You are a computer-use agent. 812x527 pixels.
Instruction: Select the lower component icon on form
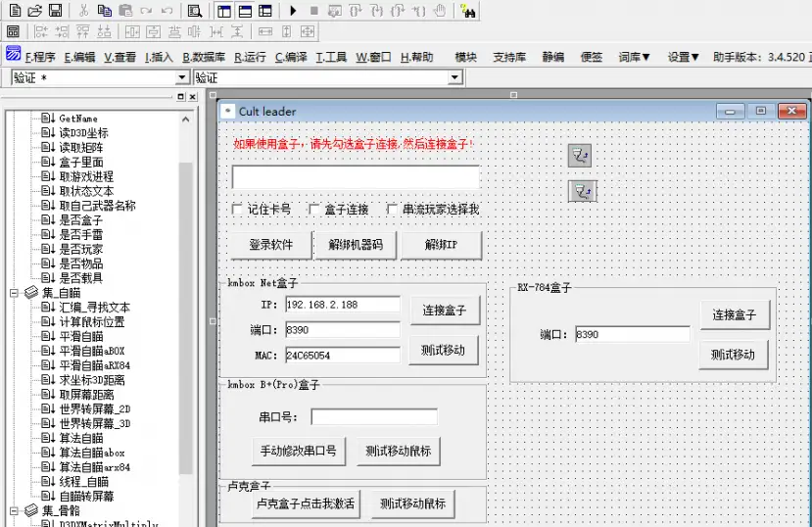point(583,191)
